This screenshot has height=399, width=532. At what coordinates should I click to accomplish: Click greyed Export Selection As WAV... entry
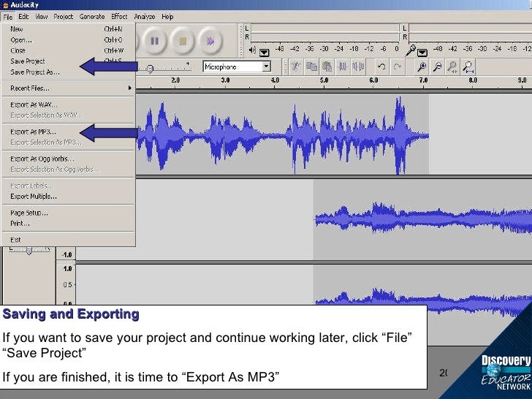pyautogui.click(x=68, y=115)
